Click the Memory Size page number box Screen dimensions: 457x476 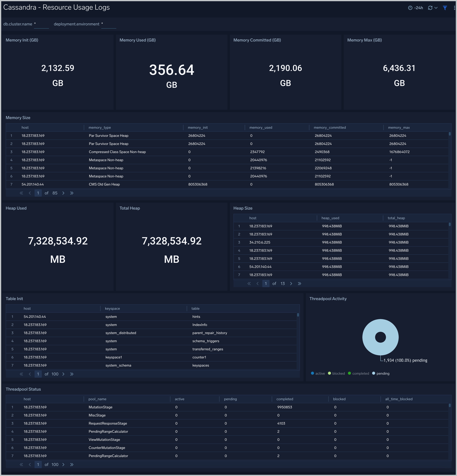38,193
